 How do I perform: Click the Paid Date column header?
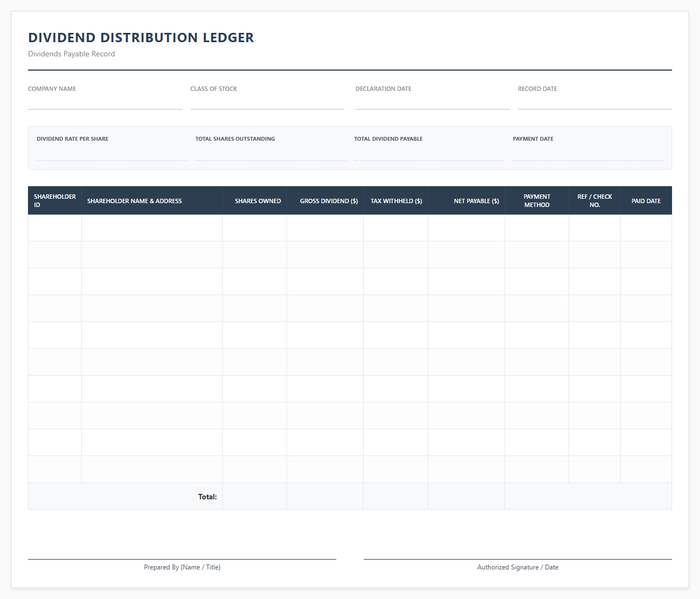tap(646, 200)
